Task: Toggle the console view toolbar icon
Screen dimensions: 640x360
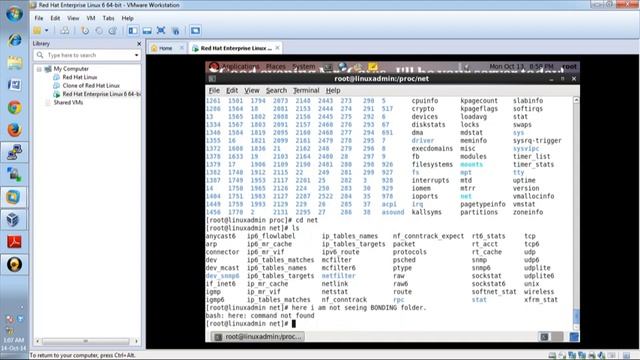Action: pyautogui.click(x=195, y=31)
